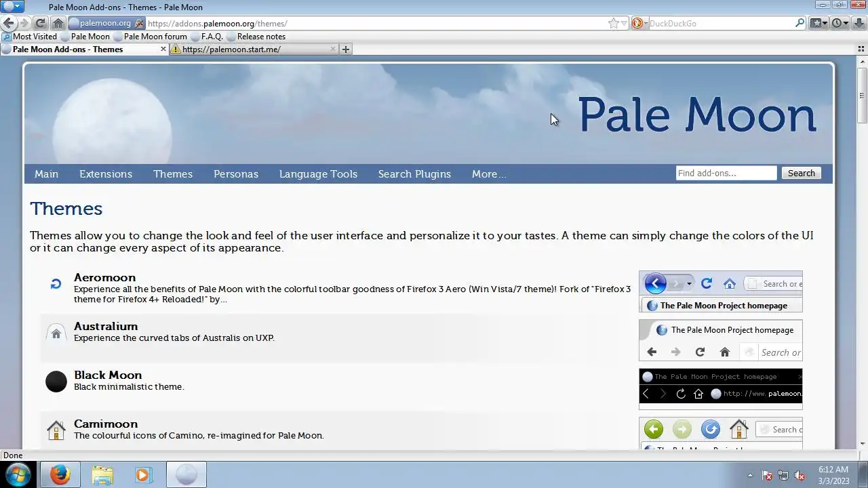Viewport: 868px width, 488px height.
Task: Open the Downloads arrow button
Action: coord(858,23)
